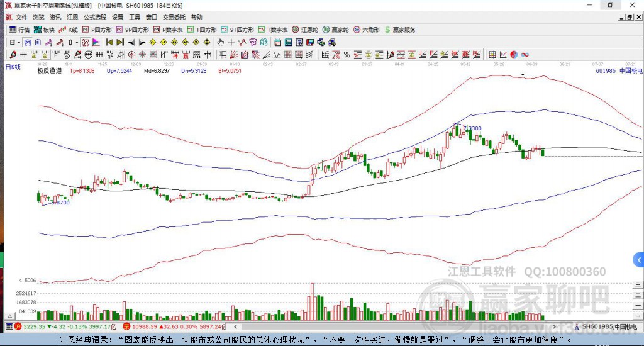The width and height of the screenshot is (644, 346).
Task: Expand the dropdown arrow beside the 0 icon
Action: pos(77,42)
